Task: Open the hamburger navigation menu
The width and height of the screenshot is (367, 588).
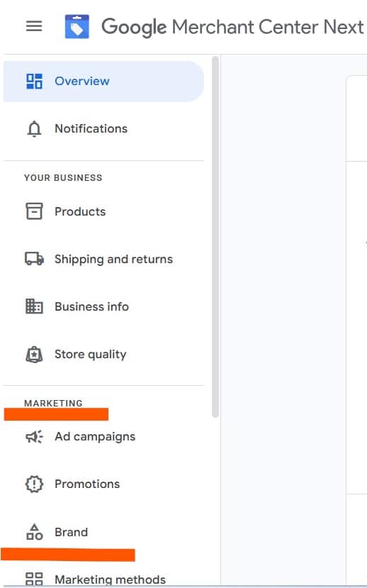Action: (x=34, y=26)
